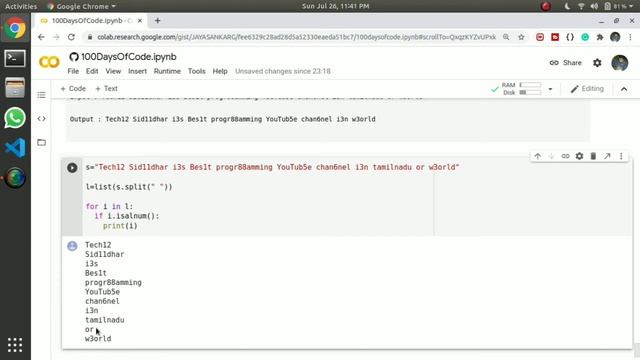Open Chrome profile avatar in toolbar
Screen dimensions: 640x360
(x=615, y=37)
